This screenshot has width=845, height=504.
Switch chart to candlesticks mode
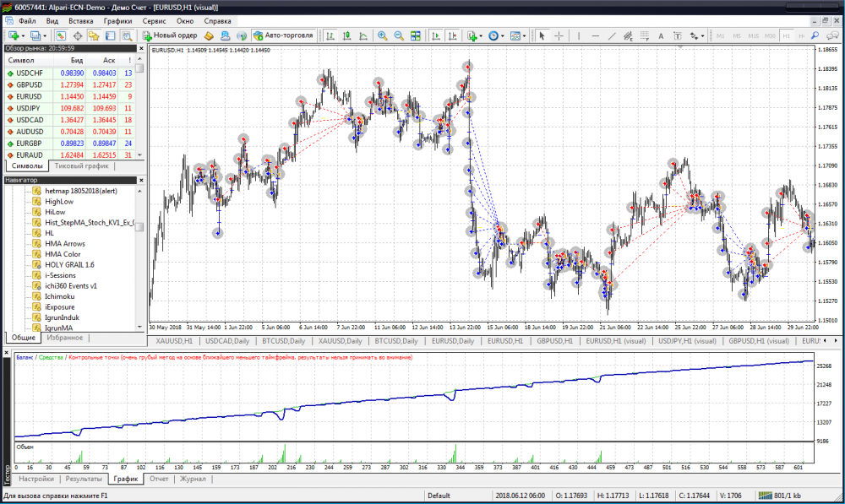(x=347, y=35)
